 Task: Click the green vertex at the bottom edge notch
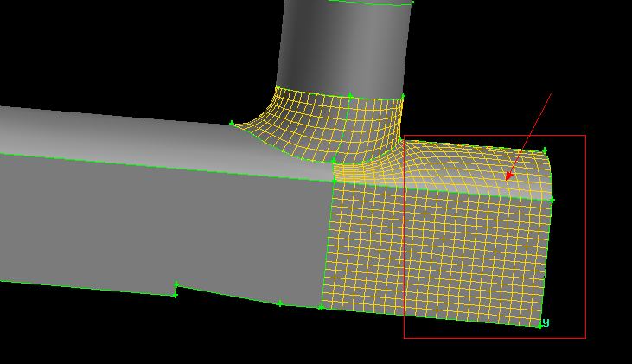tap(176, 284)
